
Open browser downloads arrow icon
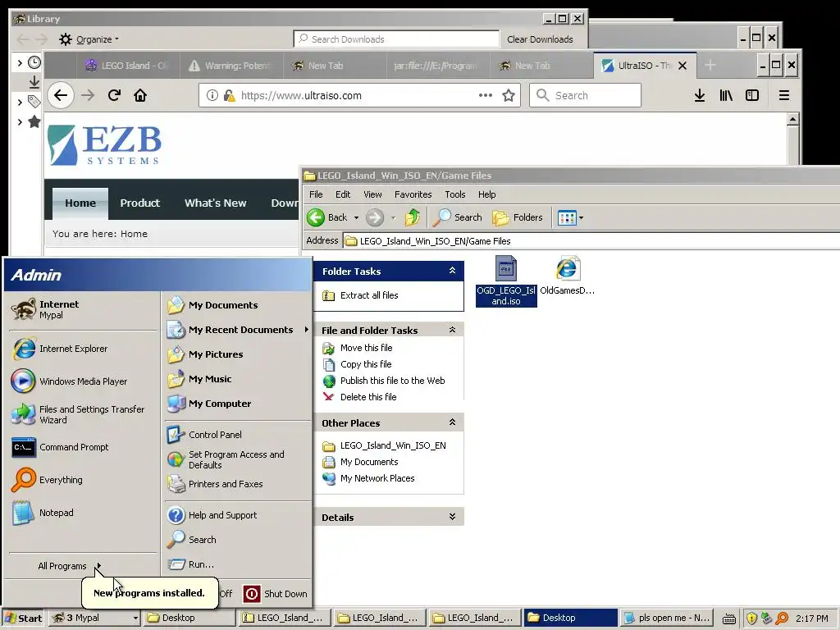700,95
